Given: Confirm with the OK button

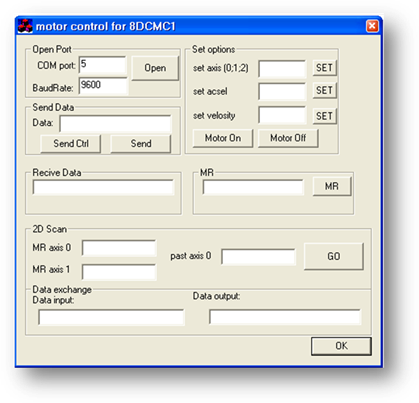Looking at the screenshot, I should click(x=341, y=346).
